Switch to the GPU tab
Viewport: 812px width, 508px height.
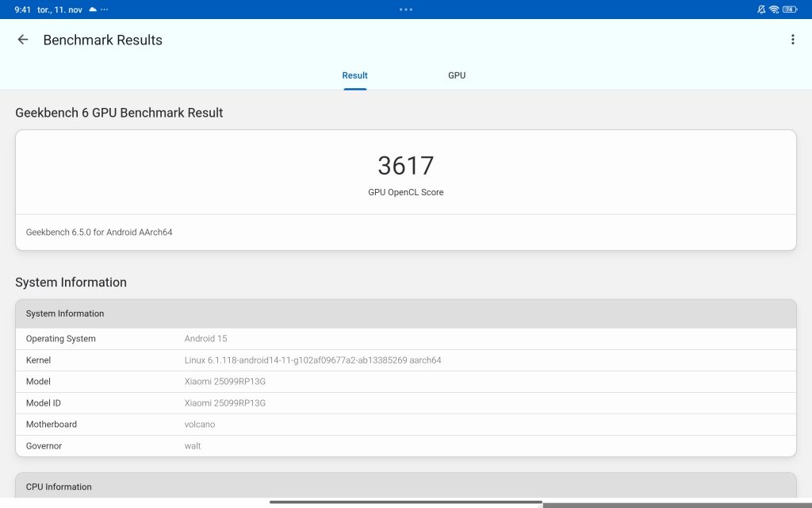pyautogui.click(x=457, y=75)
